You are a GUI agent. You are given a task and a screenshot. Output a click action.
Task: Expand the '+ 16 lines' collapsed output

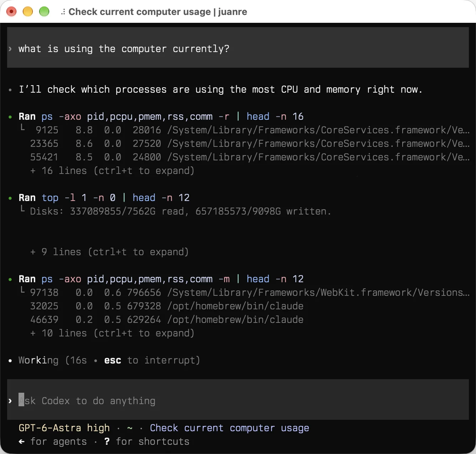(112, 171)
